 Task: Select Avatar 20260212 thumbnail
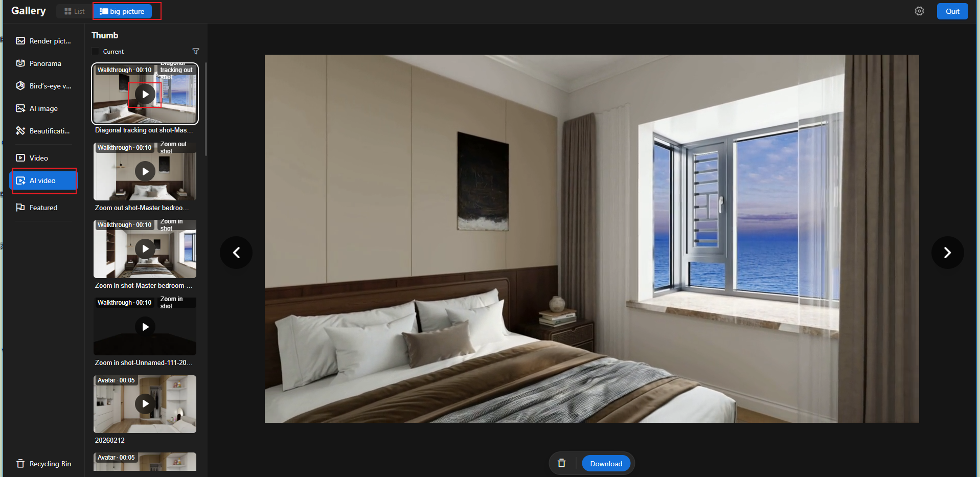point(145,404)
